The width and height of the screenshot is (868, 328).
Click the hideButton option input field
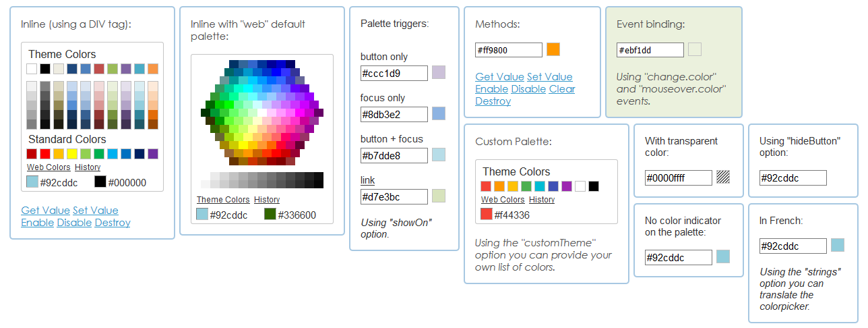click(x=793, y=177)
